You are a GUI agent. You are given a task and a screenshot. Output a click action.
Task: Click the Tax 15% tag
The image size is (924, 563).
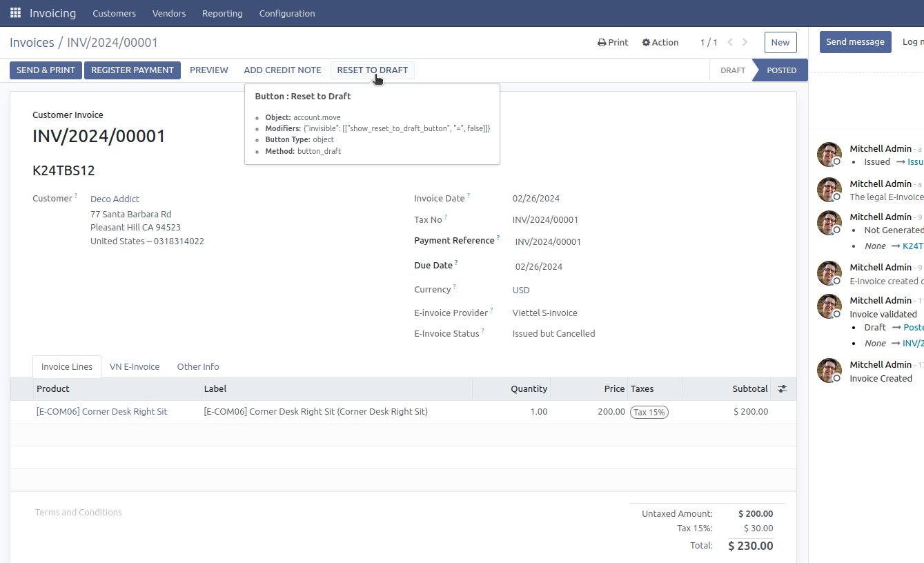(649, 412)
